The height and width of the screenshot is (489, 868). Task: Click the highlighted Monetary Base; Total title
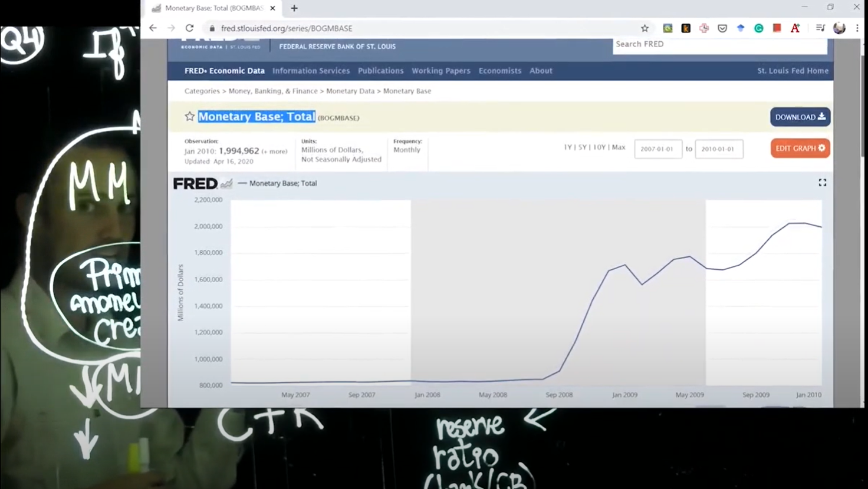click(x=257, y=117)
